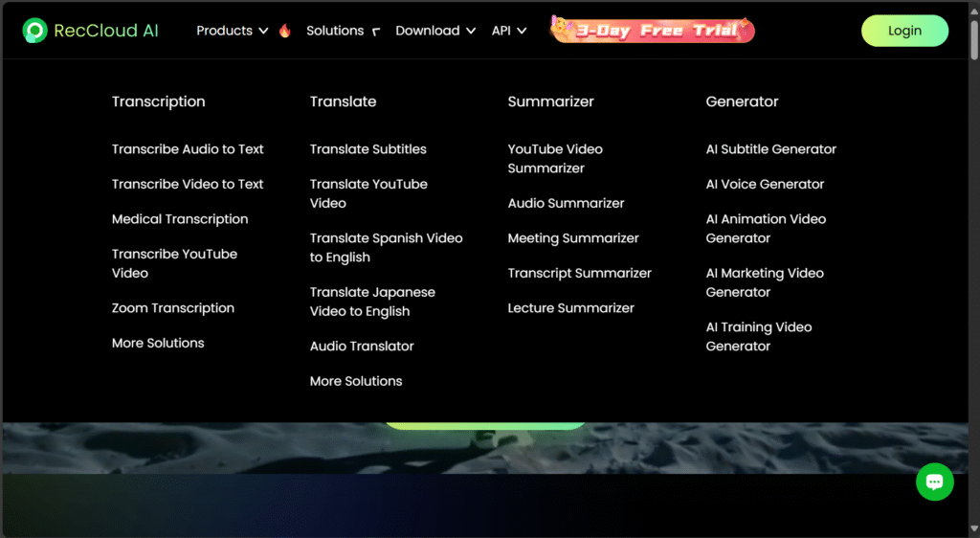Choose AI Voice Generator
This screenshot has width=980, height=538.
pyautogui.click(x=765, y=184)
